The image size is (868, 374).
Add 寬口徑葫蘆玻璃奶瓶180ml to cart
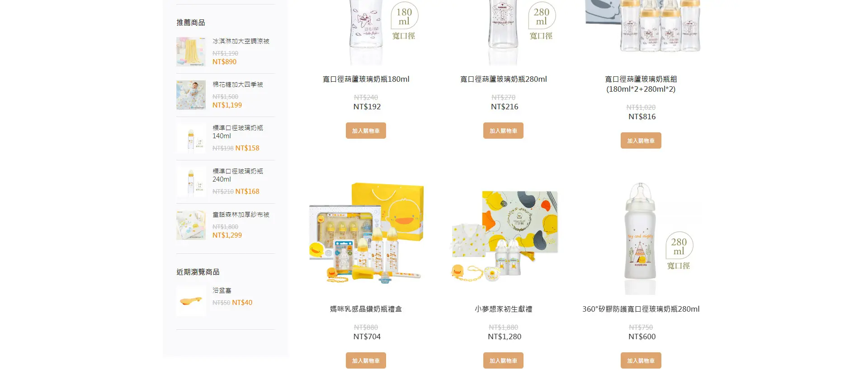(x=366, y=131)
